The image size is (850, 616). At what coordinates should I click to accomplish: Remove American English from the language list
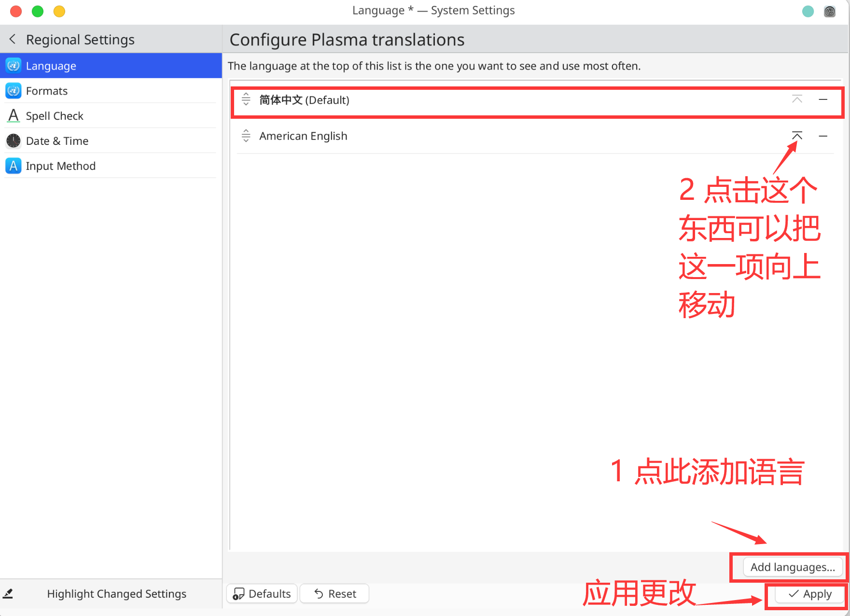823,136
